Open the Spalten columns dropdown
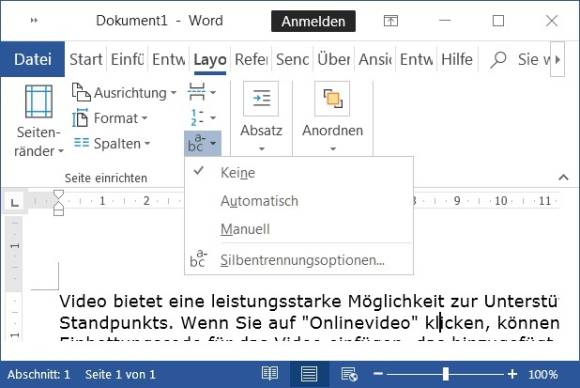Image resolution: width=580 pixels, height=388 pixels. pyautogui.click(x=112, y=144)
